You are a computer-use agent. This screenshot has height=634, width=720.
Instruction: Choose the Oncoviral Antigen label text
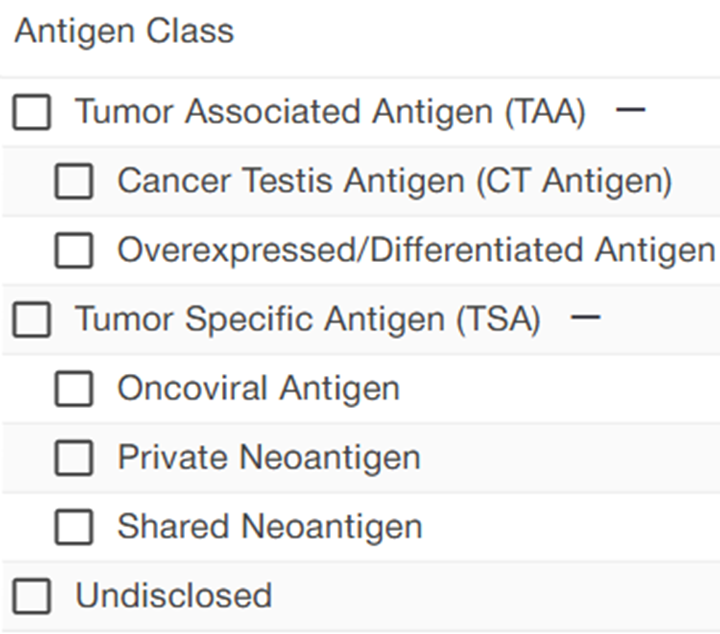pyautogui.click(x=258, y=389)
